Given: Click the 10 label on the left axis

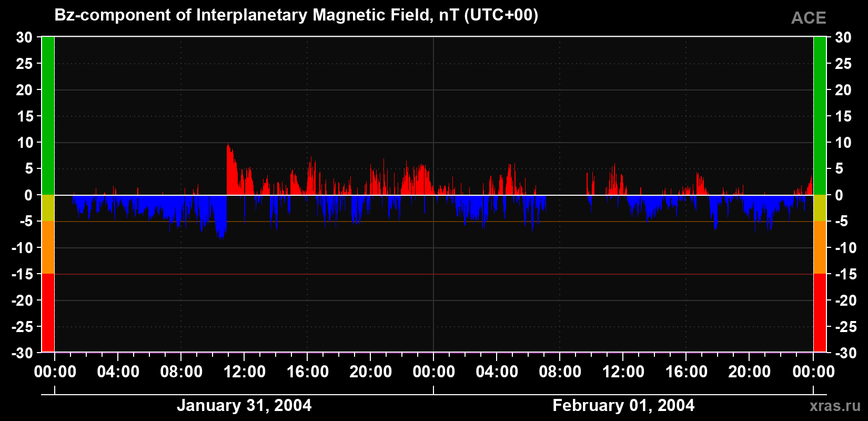Looking at the screenshot, I should pos(24,143).
